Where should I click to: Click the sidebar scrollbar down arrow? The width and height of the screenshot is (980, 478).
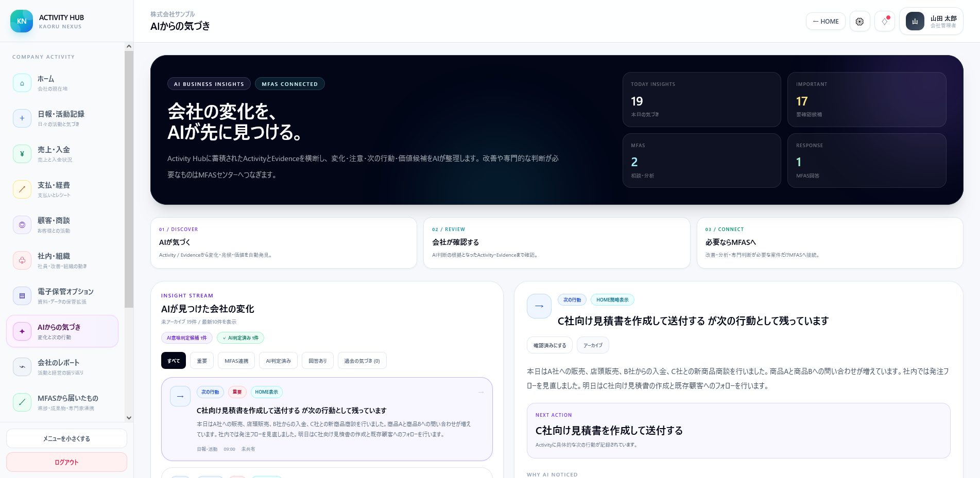(x=129, y=418)
